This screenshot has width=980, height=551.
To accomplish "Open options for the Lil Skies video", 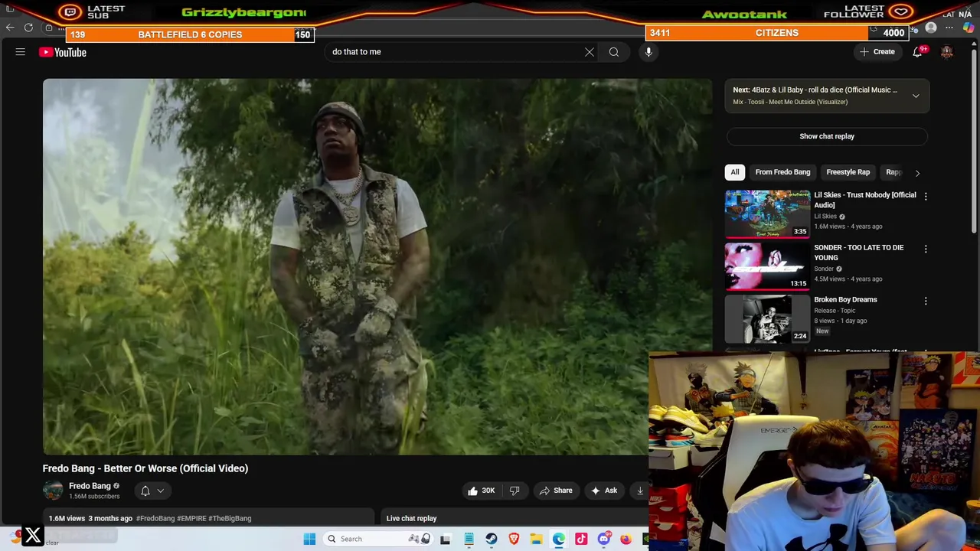I will (x=926, y=197).
